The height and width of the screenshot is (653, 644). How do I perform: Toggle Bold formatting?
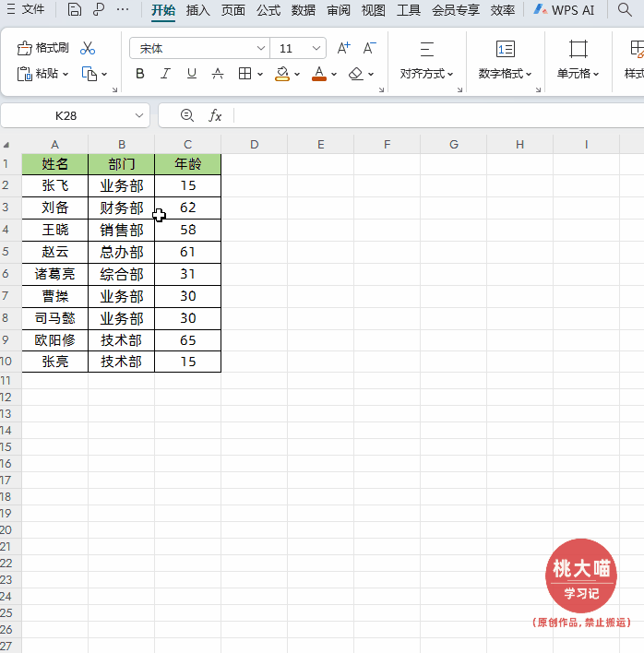[140, 74]
